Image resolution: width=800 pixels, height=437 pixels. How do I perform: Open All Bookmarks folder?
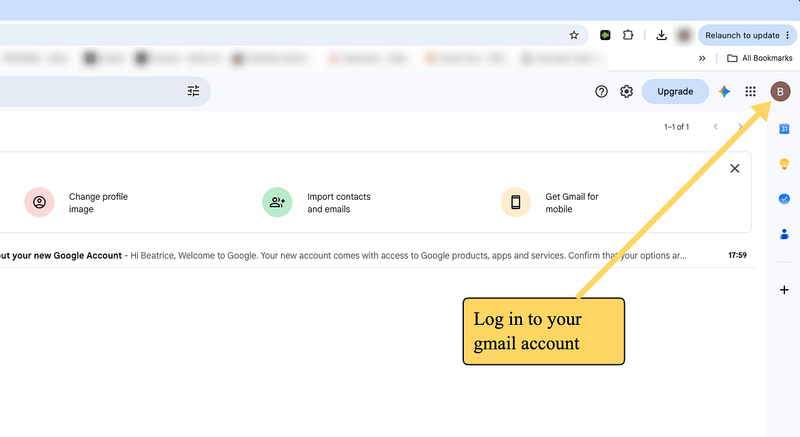coord(759,58)
